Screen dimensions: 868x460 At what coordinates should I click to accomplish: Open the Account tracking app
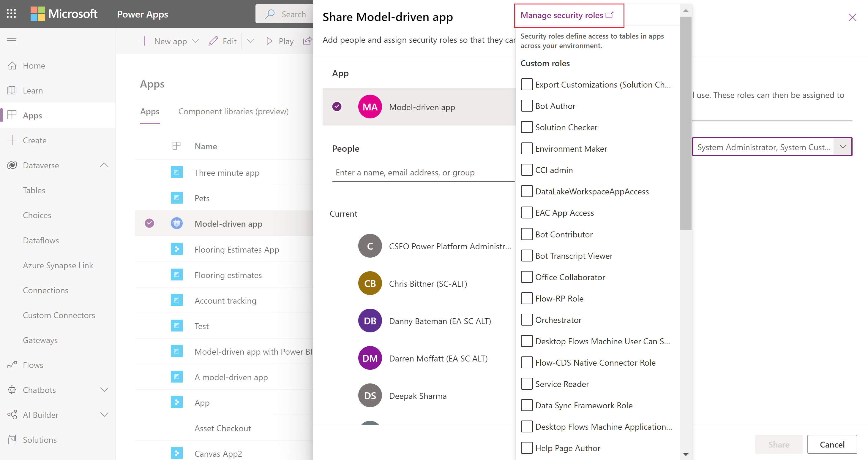[225, 300]
